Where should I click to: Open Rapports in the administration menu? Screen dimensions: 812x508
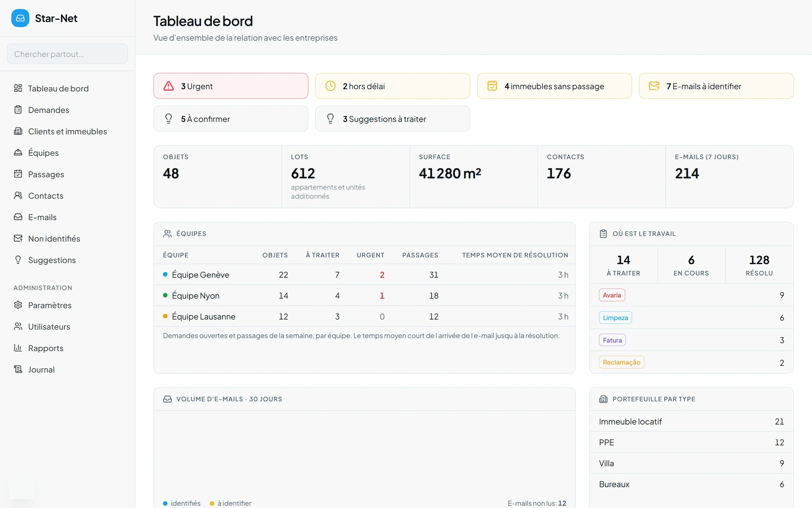68,348
